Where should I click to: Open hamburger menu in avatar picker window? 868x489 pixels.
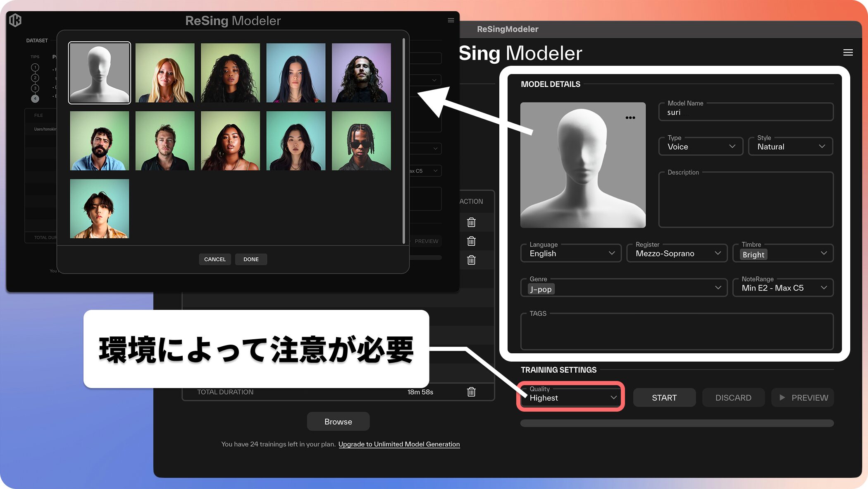pos(451,20)
